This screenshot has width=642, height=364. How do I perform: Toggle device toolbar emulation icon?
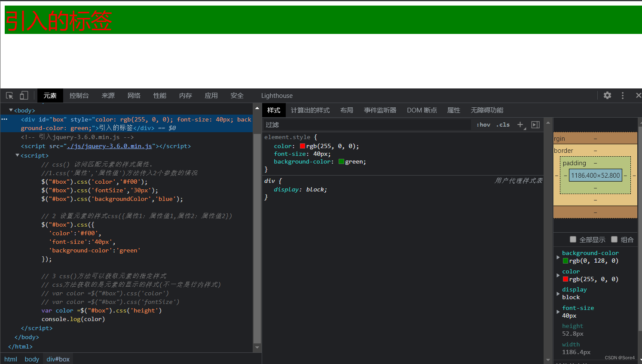tap(24, 95)
